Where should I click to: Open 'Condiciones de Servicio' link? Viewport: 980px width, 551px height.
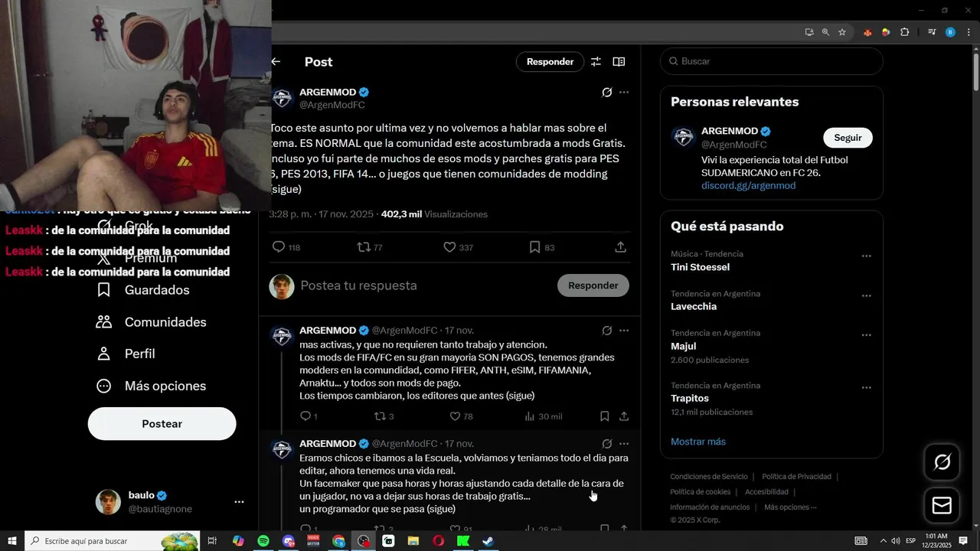(709, 477)
